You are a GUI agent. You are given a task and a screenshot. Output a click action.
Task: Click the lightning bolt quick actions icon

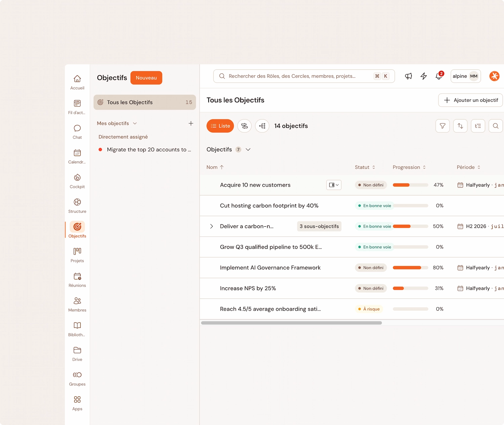(424, 76)
